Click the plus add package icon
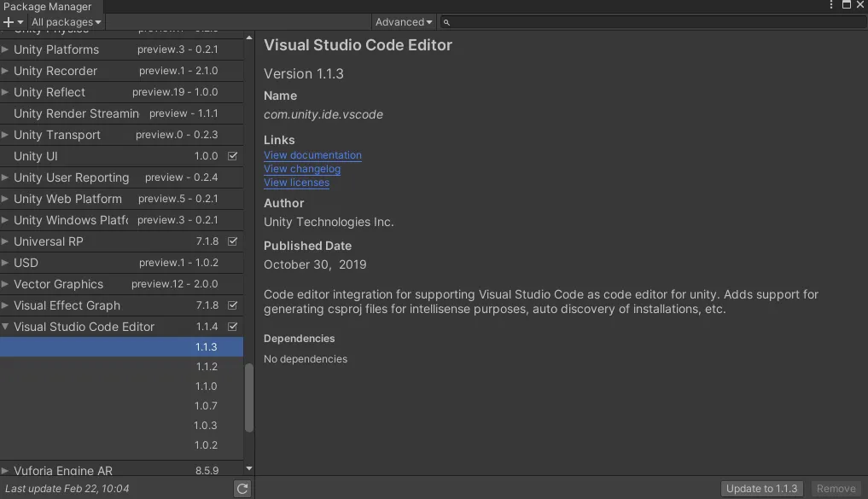This screenshot has width=868, height=499. click(9, 22)
